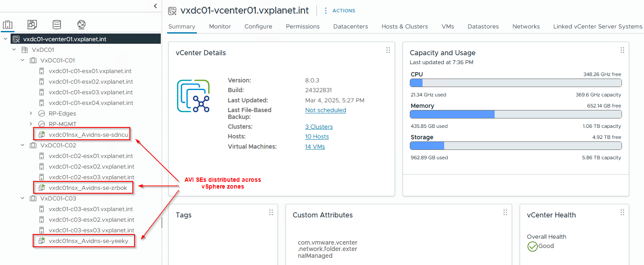Switch to the Datastores tab

483,26
